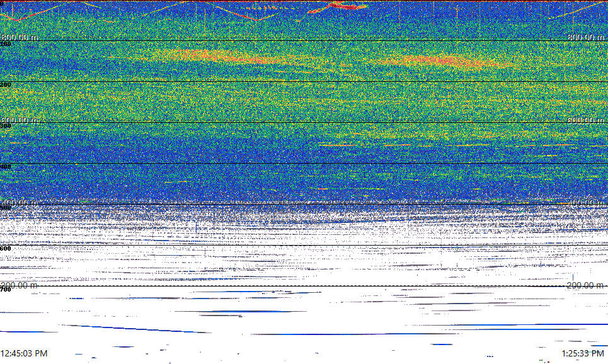Select the 500 depth line label

6,208
